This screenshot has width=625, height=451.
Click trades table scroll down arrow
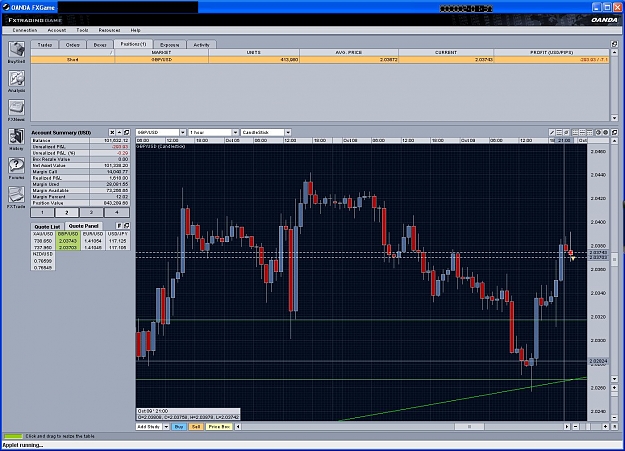click(614, 118)
